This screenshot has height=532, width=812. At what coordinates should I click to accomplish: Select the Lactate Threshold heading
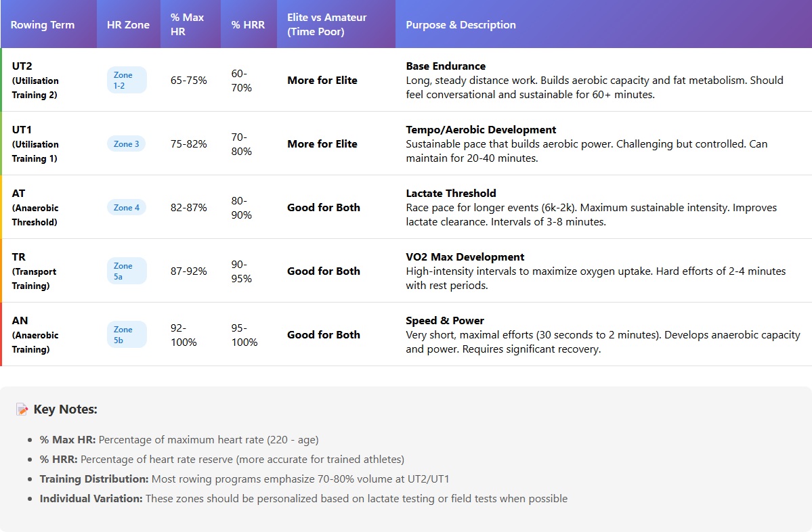[x=451, y=194]
